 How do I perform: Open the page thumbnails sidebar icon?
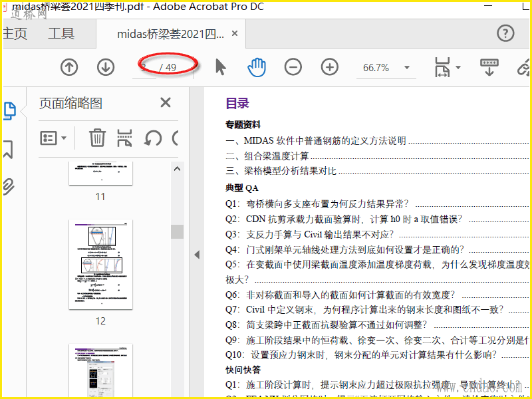pyautogui.click(x=9, y=110)
